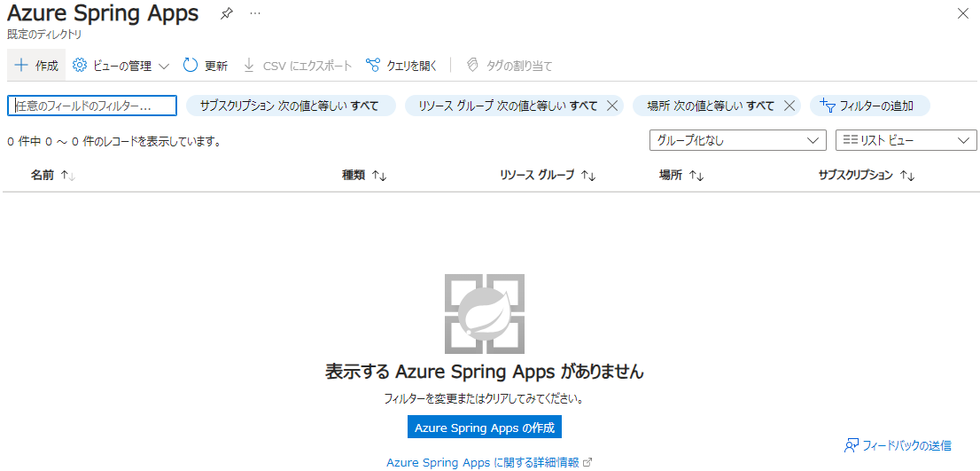Click CSV にエクスポート button
Screen dimensions: 980x471
(298, 65)
